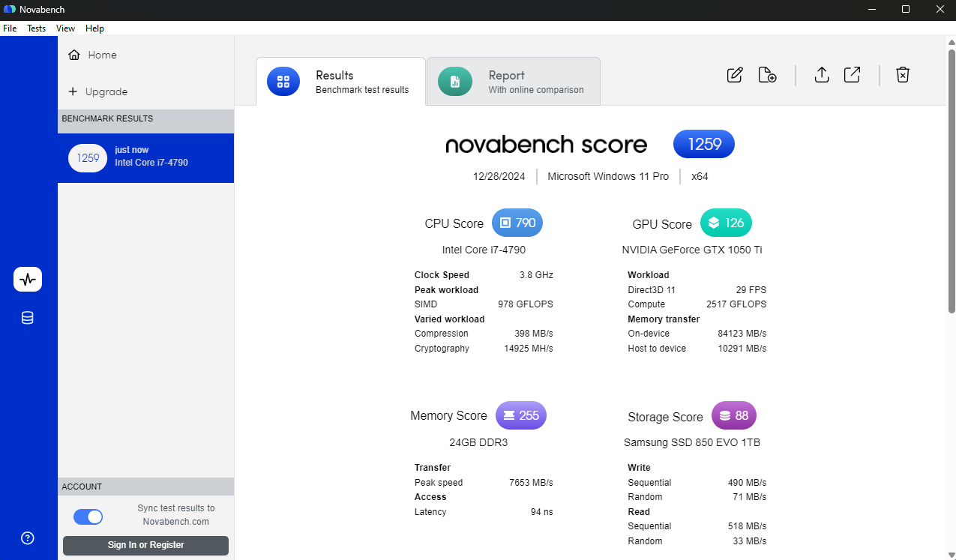Click the 1259 score bubble in sidebar
This screenshot has height=560, width=956.
[88, 158]
